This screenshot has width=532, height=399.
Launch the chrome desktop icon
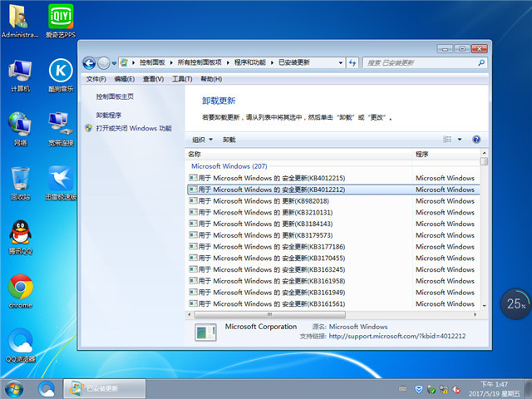[x=20, y=292]
